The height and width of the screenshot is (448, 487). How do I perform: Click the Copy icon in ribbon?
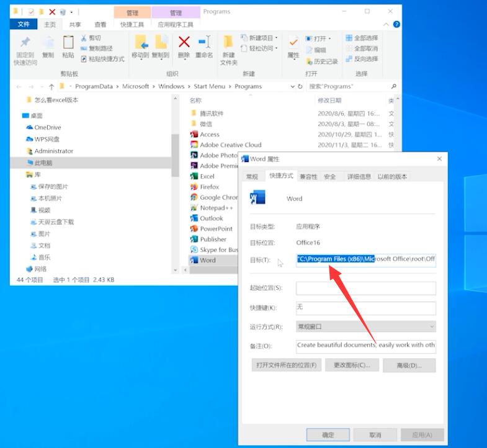[48, 42]
